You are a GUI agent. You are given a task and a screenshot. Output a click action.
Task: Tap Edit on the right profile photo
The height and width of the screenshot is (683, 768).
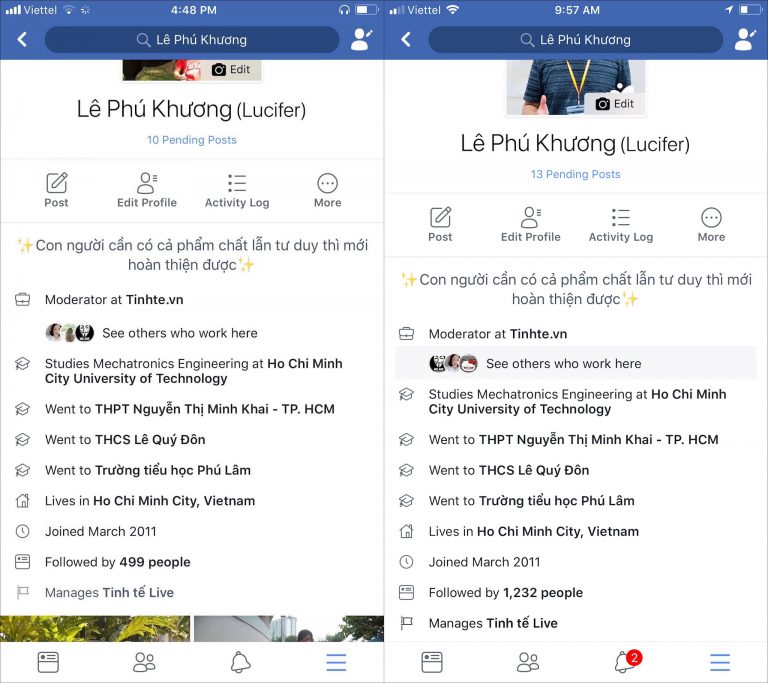(615, 104)
